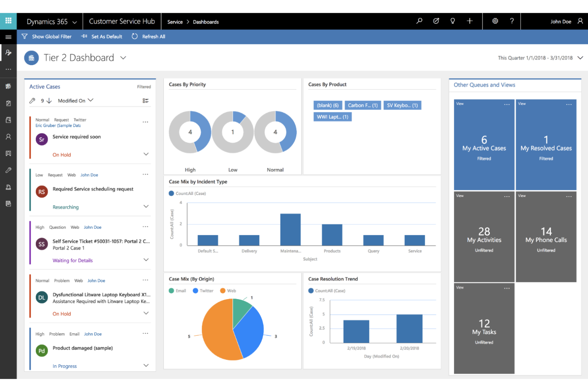Open ellipsis on My Active Cases tile
Image resolution: width=588 pixels, height=392 pixels.
click(x=507, y=104)
